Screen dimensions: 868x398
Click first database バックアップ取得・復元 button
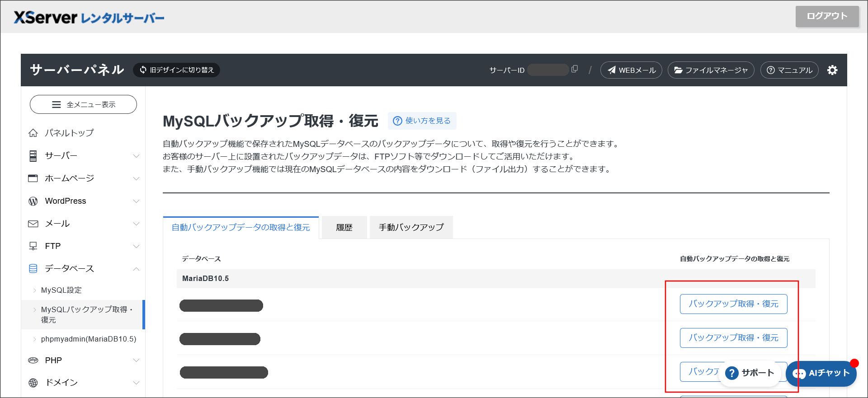(x=733, y=304)
